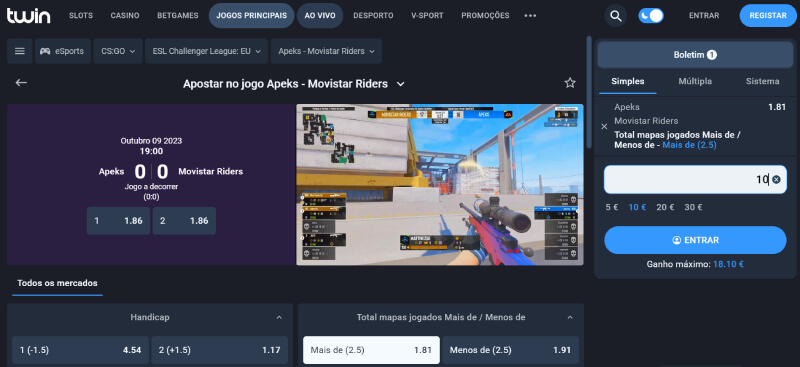
Task: Open Jogos Principais tab
Action: (x=251, y=16)
